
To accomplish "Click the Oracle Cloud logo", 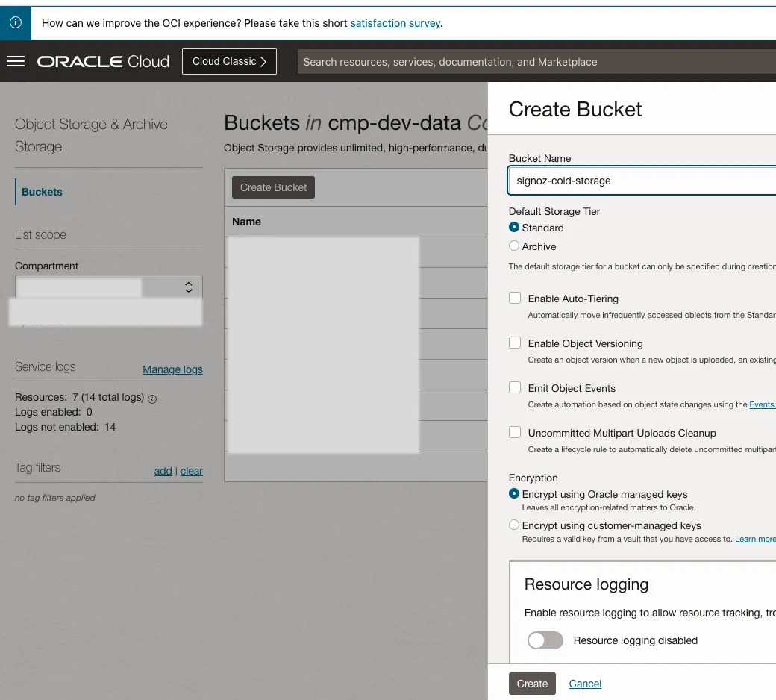I will pyautogui.click(x=103, y=61).
